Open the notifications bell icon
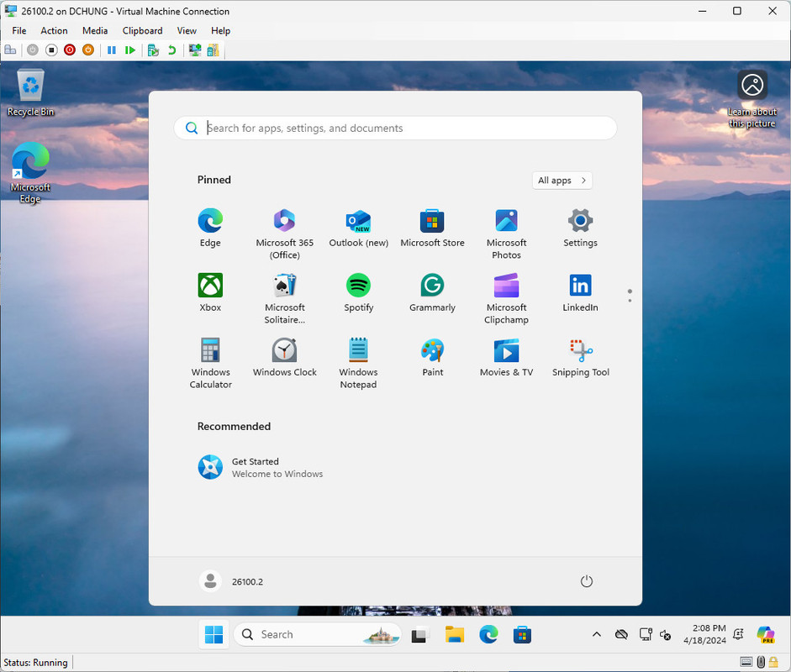This screenshot has width=791, height=672. coord(738,633)
